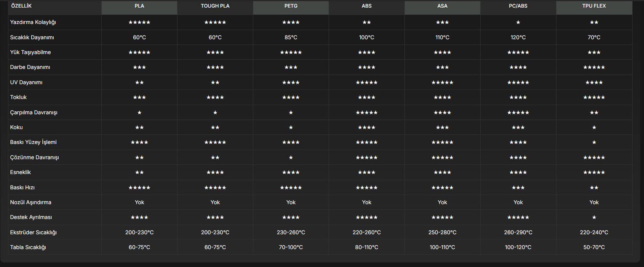Click PC/ABS extruder temperature 260-290°C
The image size is (644, 267).
point(518,232)
